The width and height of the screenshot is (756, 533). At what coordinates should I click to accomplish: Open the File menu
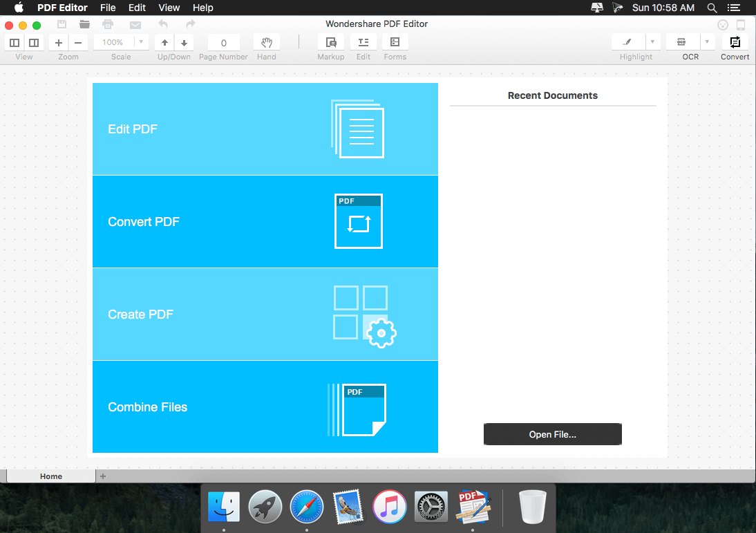tap(108, 8)
